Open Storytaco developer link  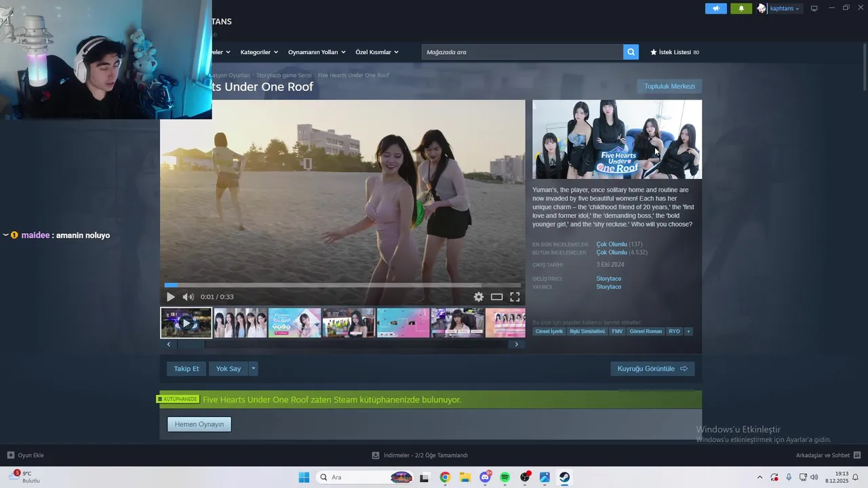[x=608, y=279]
